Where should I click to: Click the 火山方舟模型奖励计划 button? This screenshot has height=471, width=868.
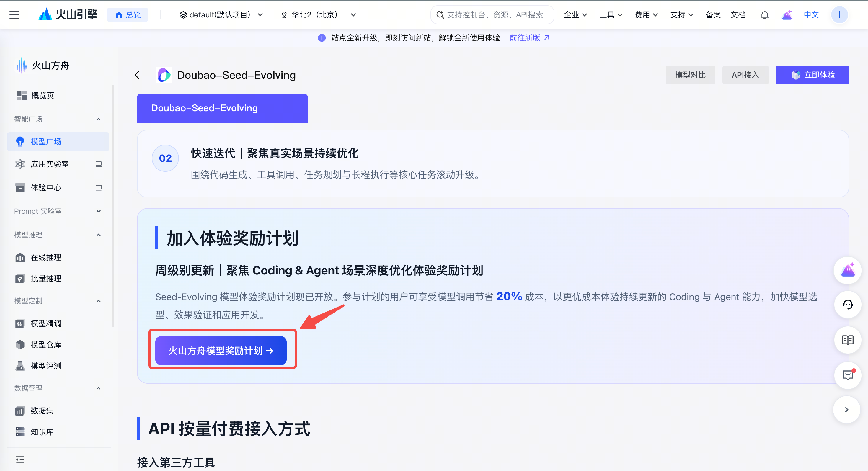point(221,351)
